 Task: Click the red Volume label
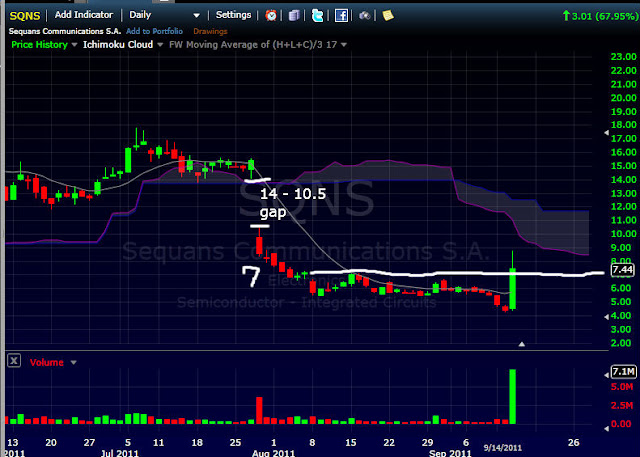(x=47, y=362)
